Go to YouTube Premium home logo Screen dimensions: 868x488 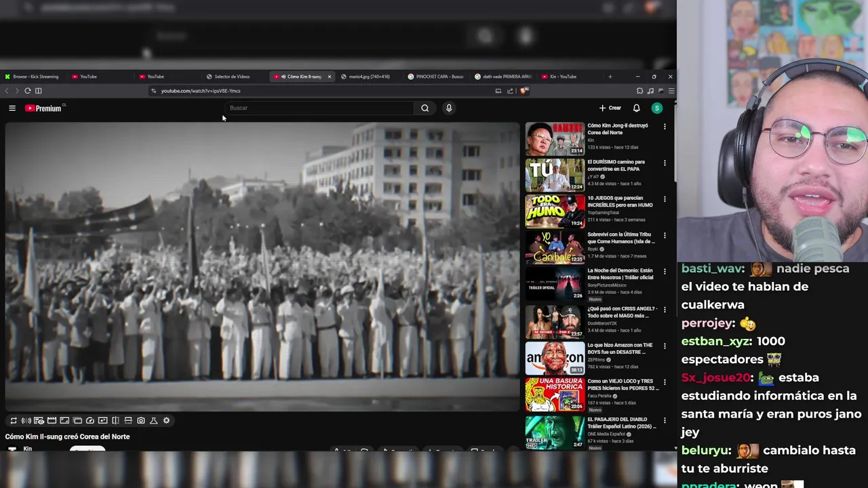43,108
